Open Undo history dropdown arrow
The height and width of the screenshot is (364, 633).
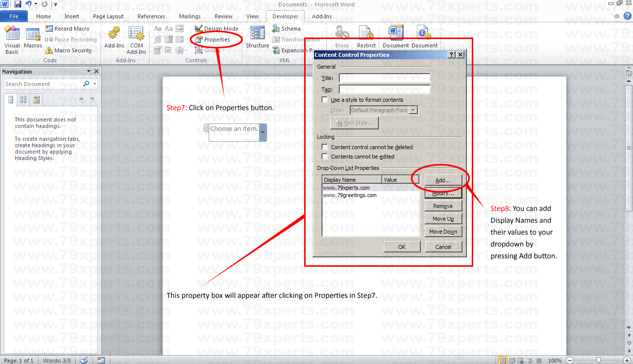[x=36, y=4]
